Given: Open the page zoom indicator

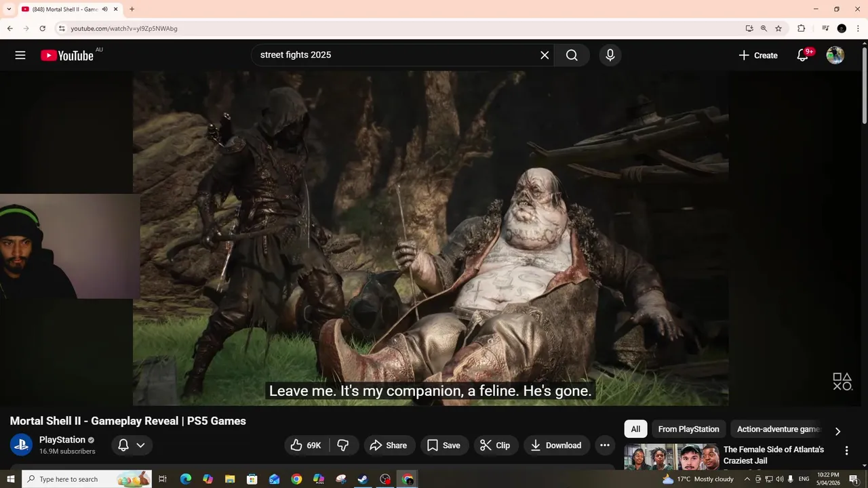Looking at the screenshot, I should [764, 28].
